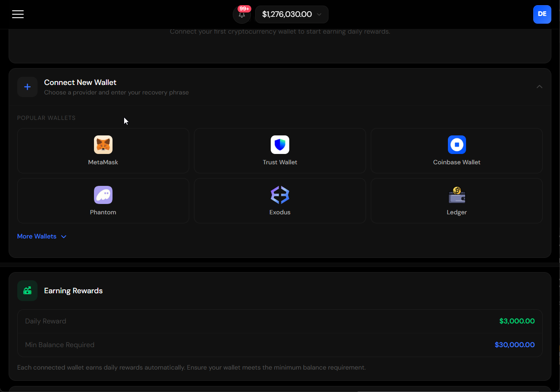Open the $1,276,030.00 balance dropdown
This screenshot has height=392, width=560.
click(x=292, y=14)
